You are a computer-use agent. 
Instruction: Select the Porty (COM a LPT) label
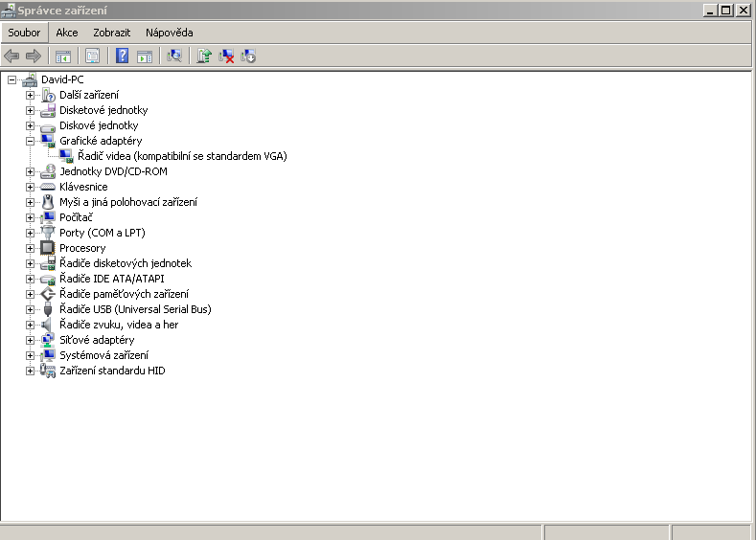tap(103, 233)
